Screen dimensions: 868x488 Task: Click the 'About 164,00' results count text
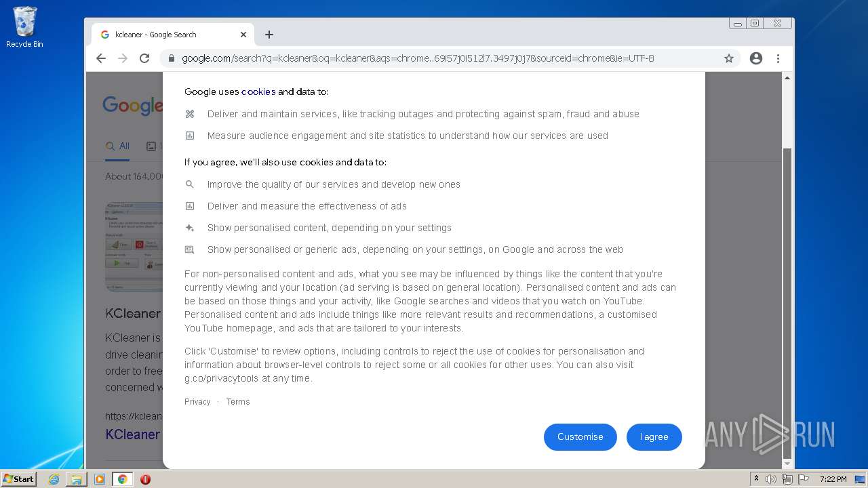pyautogui.click(x=134, y=176)
